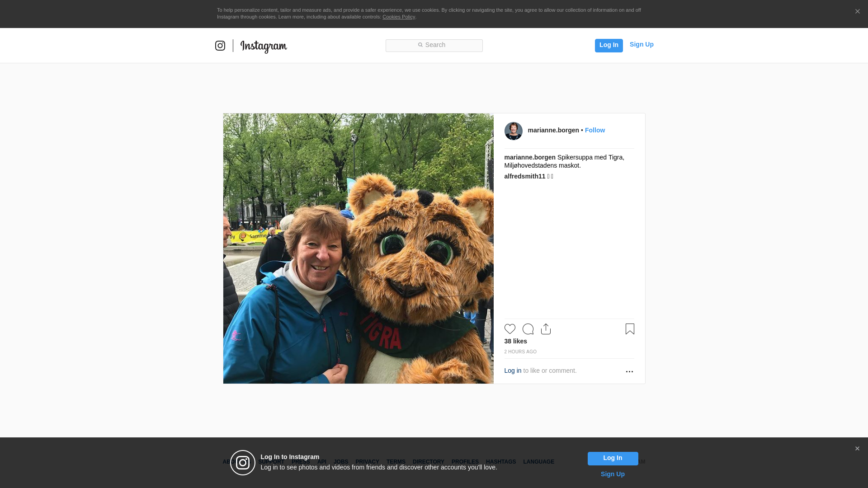Image resolution: width=868 pixels, height=488 pixels.
Task: Open the DIRECTORY footer link
Action: (x=428, y=462)
